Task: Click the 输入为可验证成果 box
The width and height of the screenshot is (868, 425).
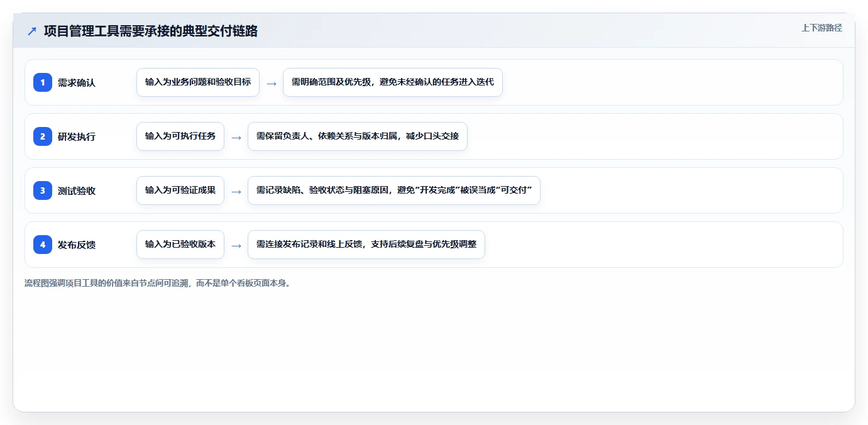Action: point(180,190)
